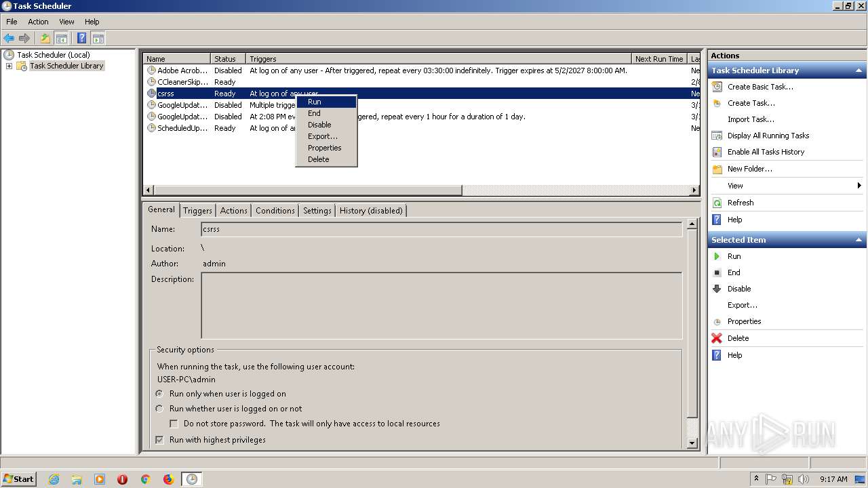Screen dimensions: 868x488
Task: Toggle Run with highest privileges checkbox
Action: [159, 440]
